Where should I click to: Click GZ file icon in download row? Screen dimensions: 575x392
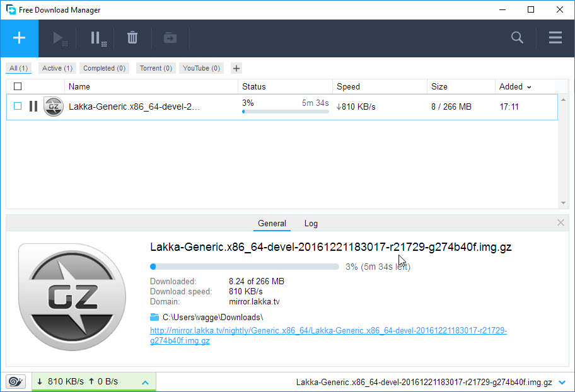[x=54, y=107]
